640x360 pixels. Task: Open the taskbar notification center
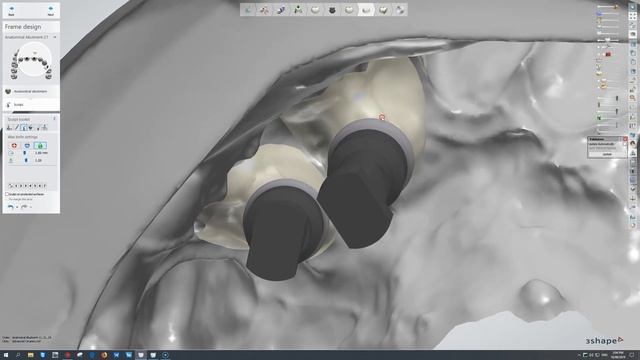(631, 355)
